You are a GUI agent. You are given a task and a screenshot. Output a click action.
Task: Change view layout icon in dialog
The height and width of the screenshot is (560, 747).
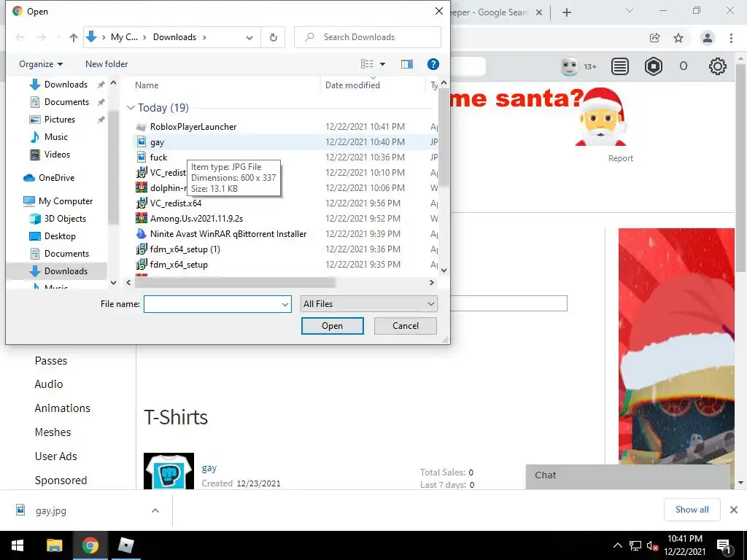tap(367, 64)
